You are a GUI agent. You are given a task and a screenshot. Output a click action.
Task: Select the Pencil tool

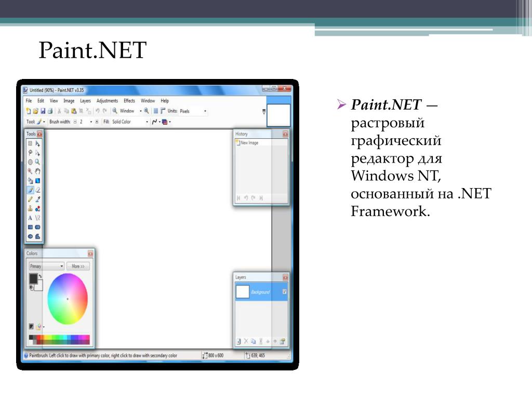(x=30, y=199)
